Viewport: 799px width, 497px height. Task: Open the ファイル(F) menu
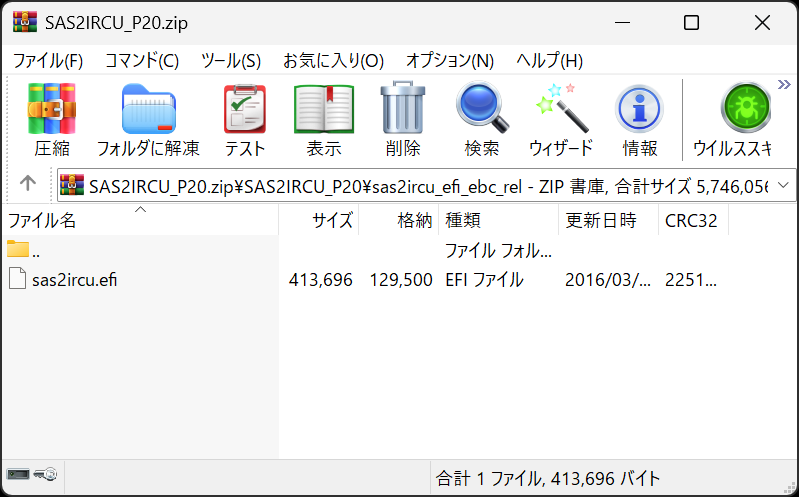[47, 61]
